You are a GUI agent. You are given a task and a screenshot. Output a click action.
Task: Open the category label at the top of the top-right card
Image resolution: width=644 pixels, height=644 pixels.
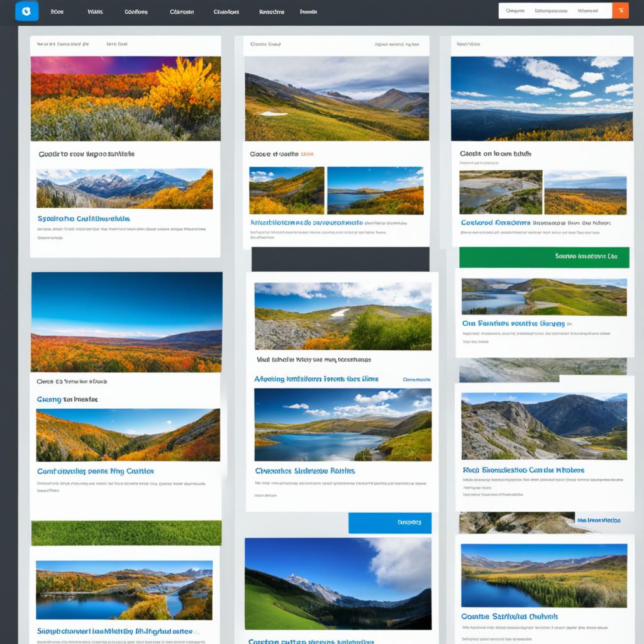click(470, 44)
